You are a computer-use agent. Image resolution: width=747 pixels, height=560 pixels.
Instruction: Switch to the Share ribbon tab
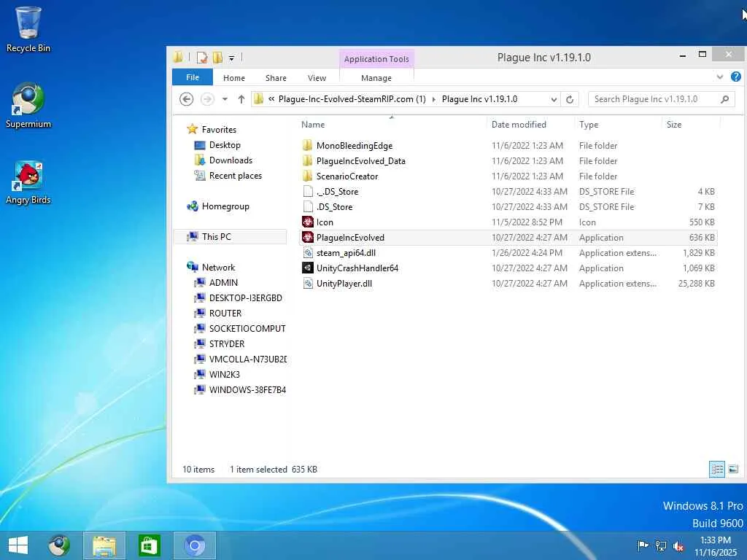(x=276, y=78)
